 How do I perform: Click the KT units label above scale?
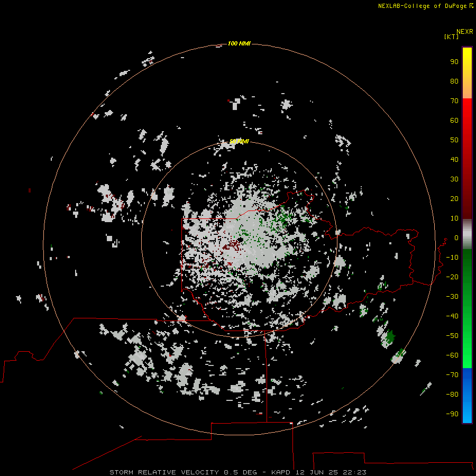451,36
